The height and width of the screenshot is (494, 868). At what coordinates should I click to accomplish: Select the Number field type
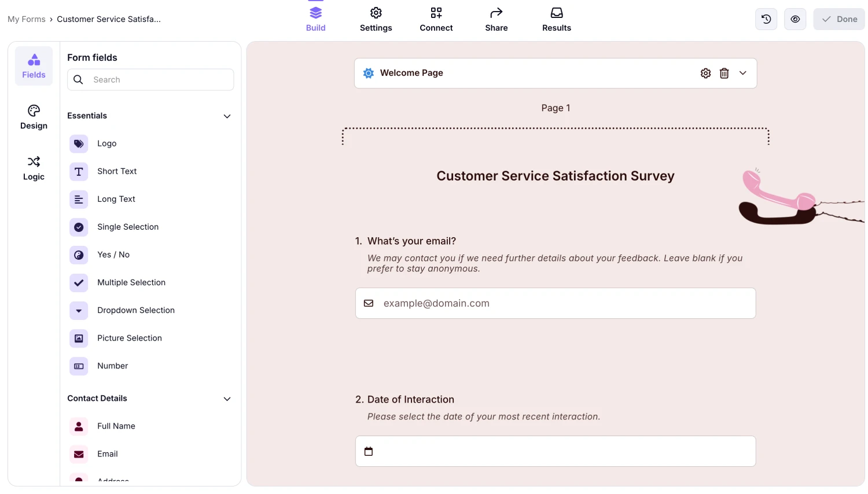pos(112,366)
